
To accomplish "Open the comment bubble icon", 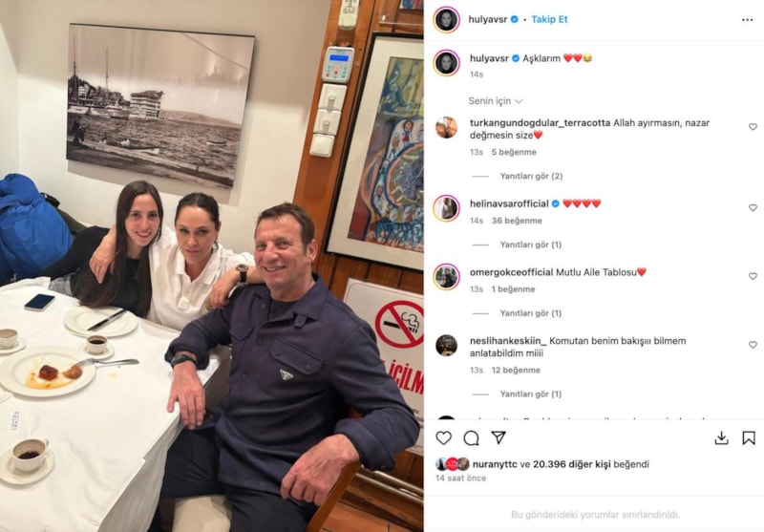I will pyautogui.click(x=471, y=438).
